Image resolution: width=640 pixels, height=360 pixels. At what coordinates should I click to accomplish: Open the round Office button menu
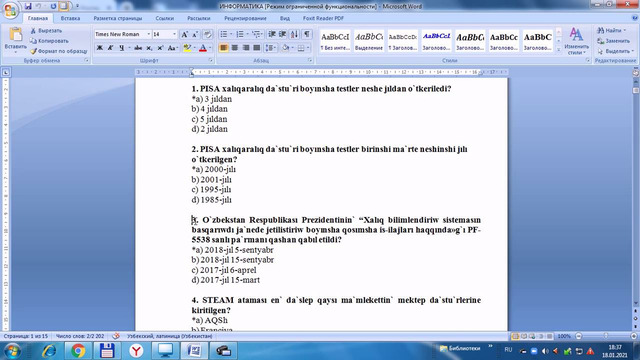click(x=10, y=10)
